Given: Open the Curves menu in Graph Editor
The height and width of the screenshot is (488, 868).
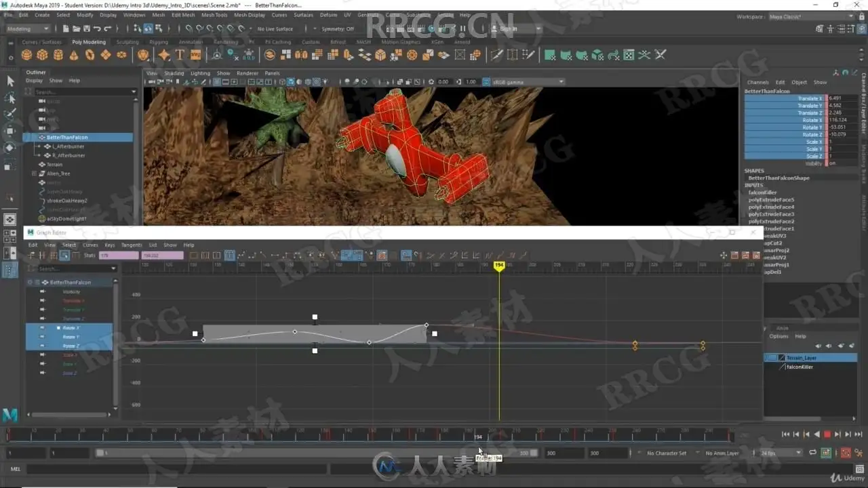Looking at the screenshot, I should point(90,245).
